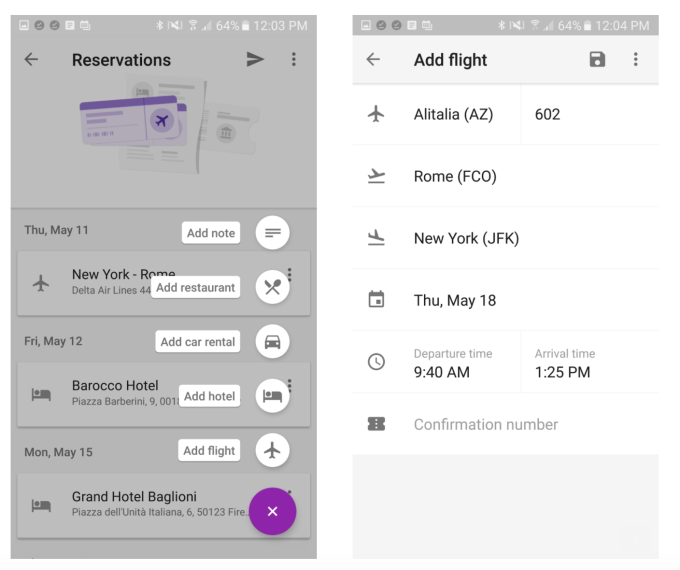Tap Bluetooth icon in Add flight status bar
Image resolution: width=680 pixels, height=570 pixels.
tap(501, 26)
